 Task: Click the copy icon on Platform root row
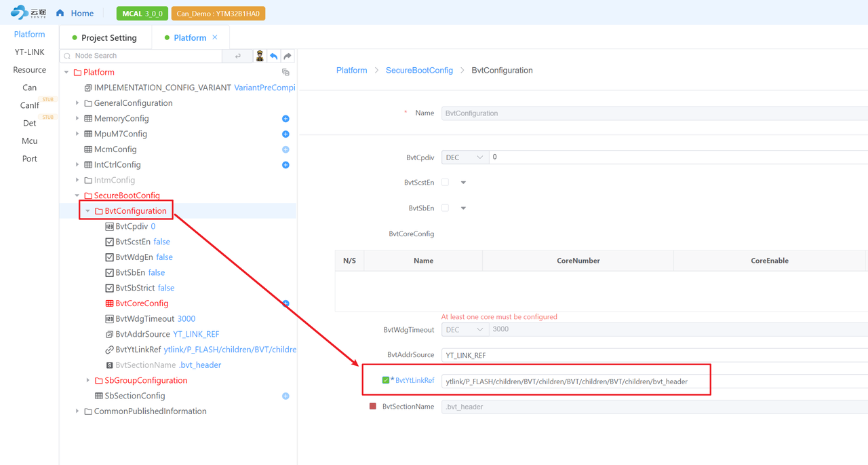click(x=285, y=72)
